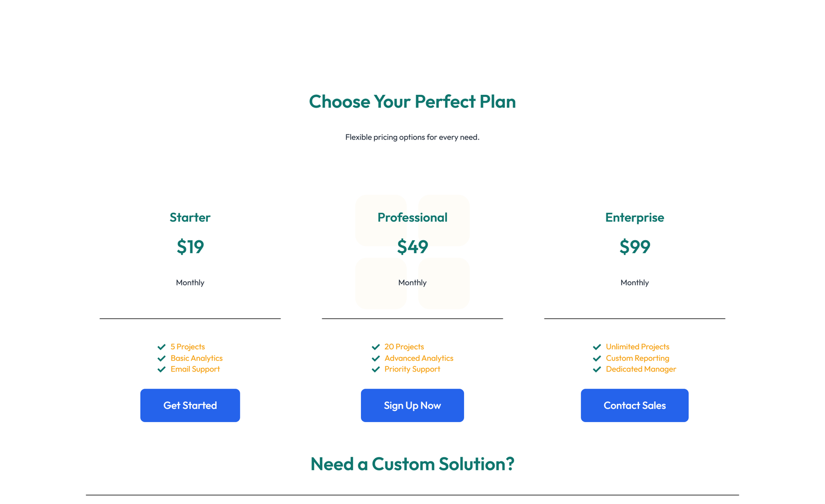
Task: Click the checkmark icon beside "Dedicated Manager"
Action: (597, 369)
